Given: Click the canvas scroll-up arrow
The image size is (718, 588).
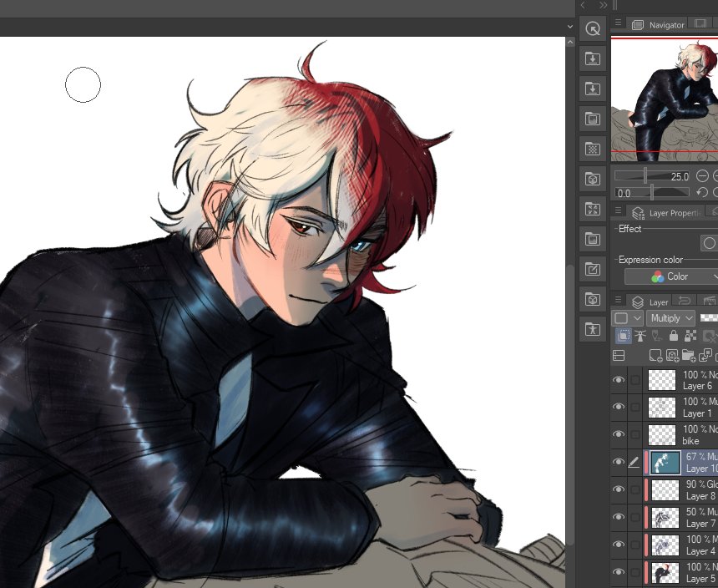Looking at the screenshot, I should tap(569, 42).
